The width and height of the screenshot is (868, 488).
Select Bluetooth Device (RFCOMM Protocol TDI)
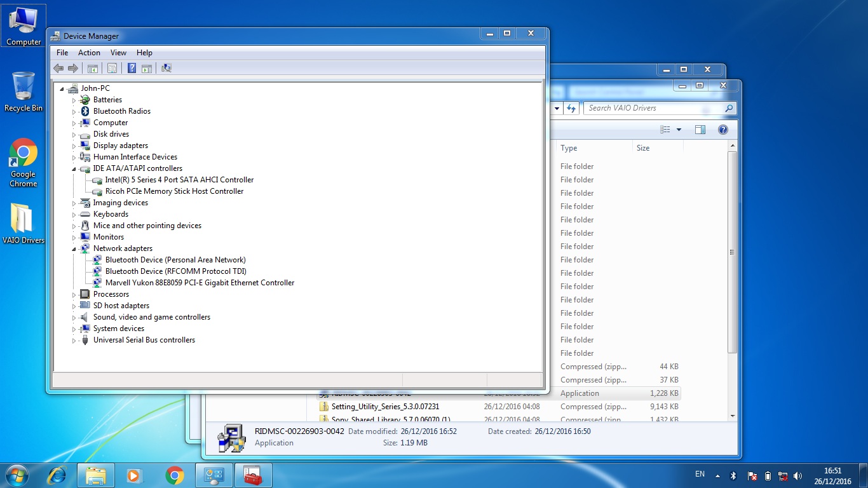[176, 271]
